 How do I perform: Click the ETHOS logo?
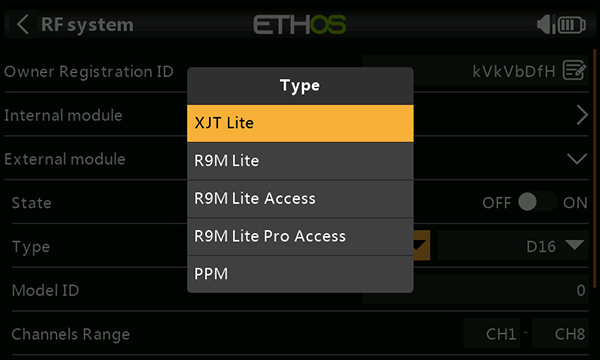click(300, 25)
